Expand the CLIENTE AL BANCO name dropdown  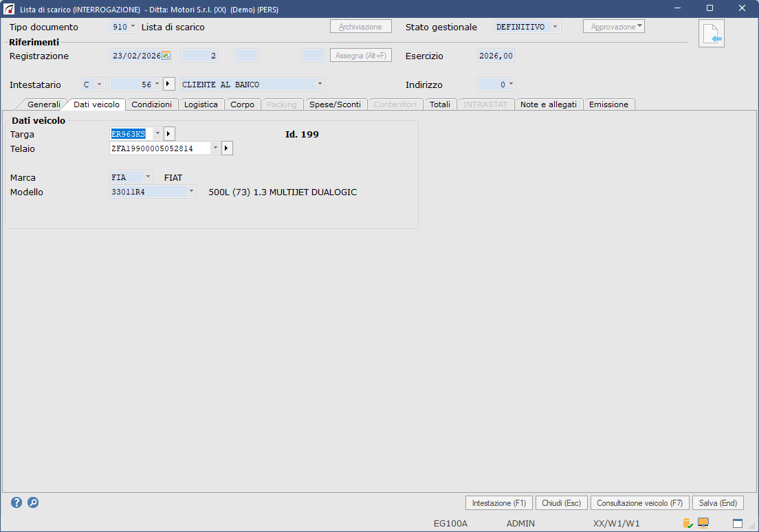click(x=320, y=85)
